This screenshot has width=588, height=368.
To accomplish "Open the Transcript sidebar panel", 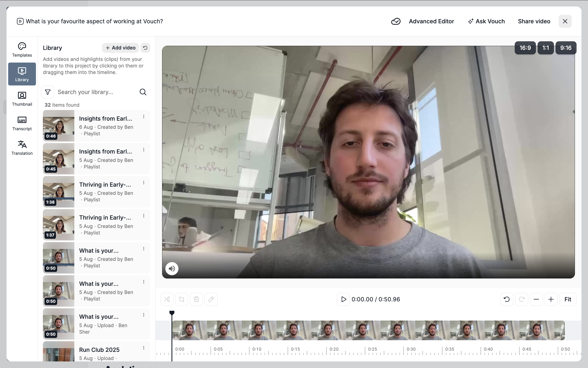I will [x=22, y=123].
